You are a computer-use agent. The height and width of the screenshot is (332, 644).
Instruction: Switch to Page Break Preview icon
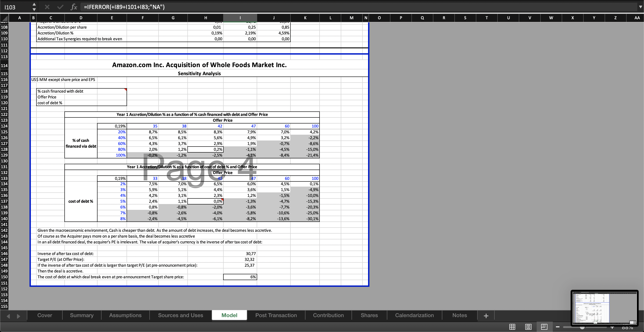(544, 327)
